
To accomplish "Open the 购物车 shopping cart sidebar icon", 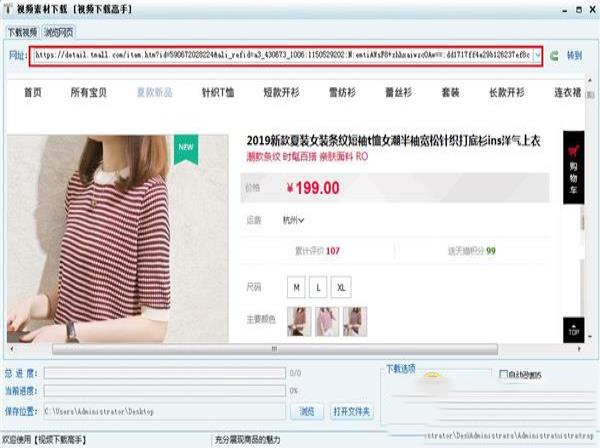I will tap(573, 159).
